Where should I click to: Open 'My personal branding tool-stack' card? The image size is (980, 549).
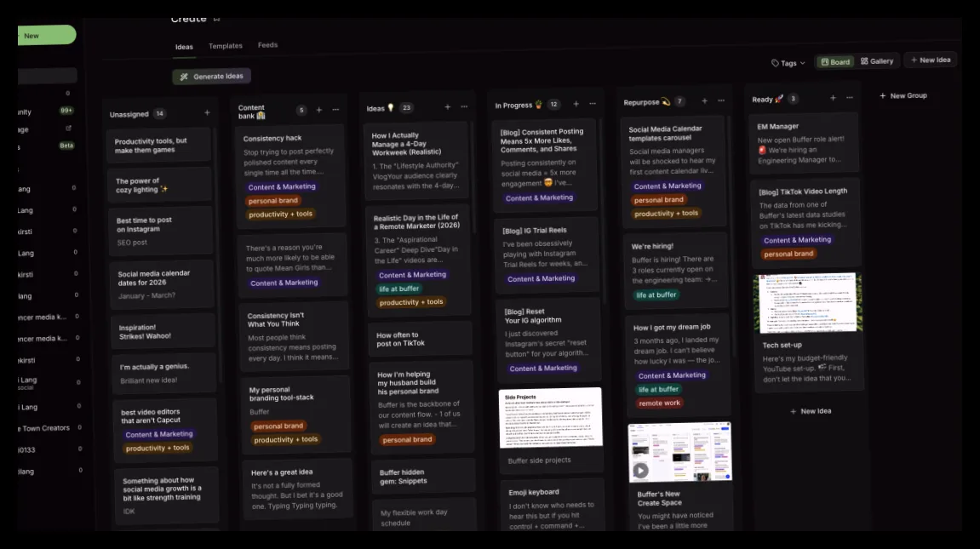click(295, 415)
